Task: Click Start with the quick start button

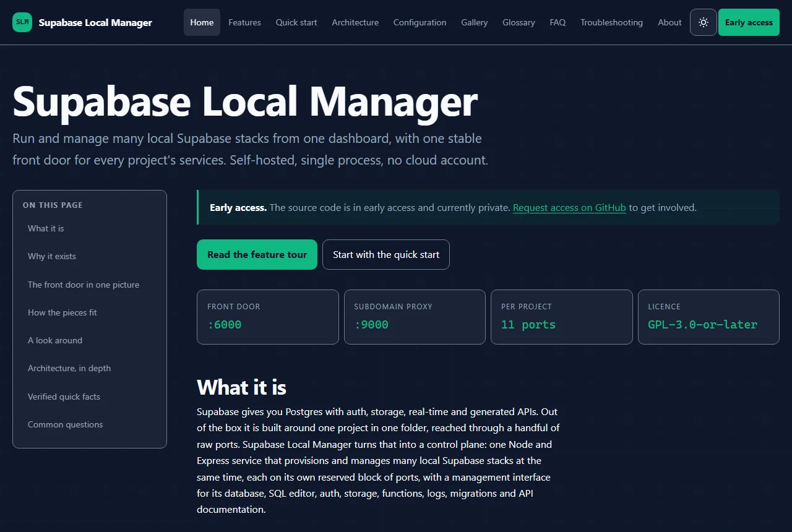Action: [386, 254]
